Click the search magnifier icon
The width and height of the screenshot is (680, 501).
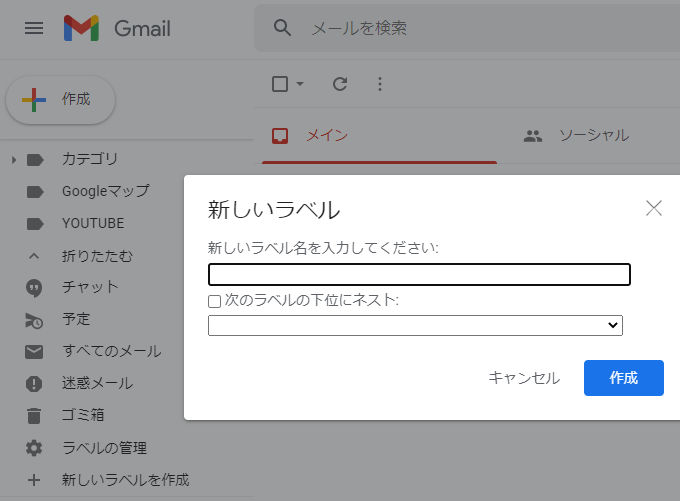coord(282,28)
